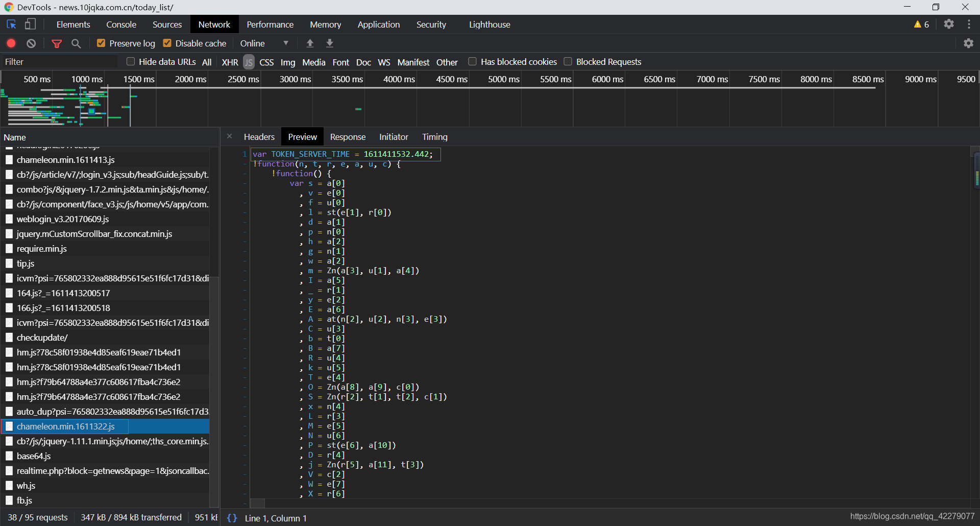The height and width of the screenshot is (526, 980).
Task: Toggle Disable cache checkbox
Action: (167, 43)
